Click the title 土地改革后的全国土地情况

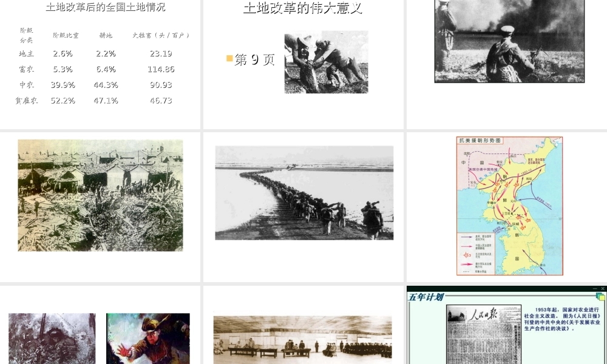(105, 7)
